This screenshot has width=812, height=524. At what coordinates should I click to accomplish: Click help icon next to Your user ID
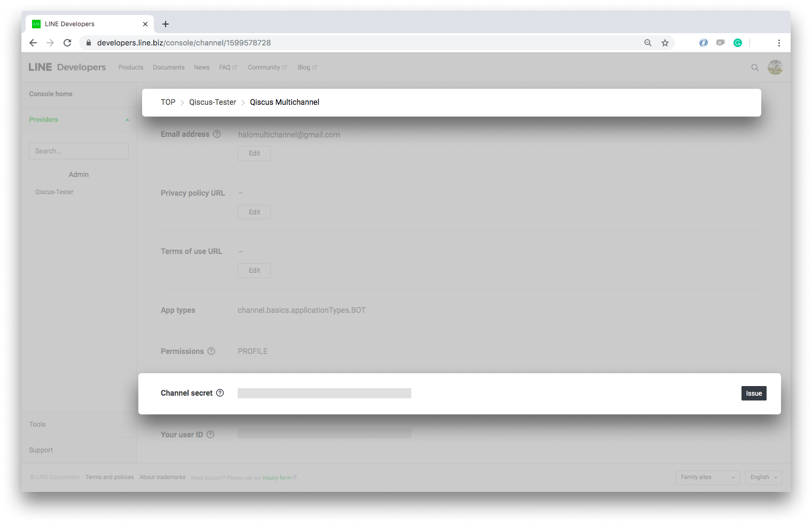pos(210,435)
